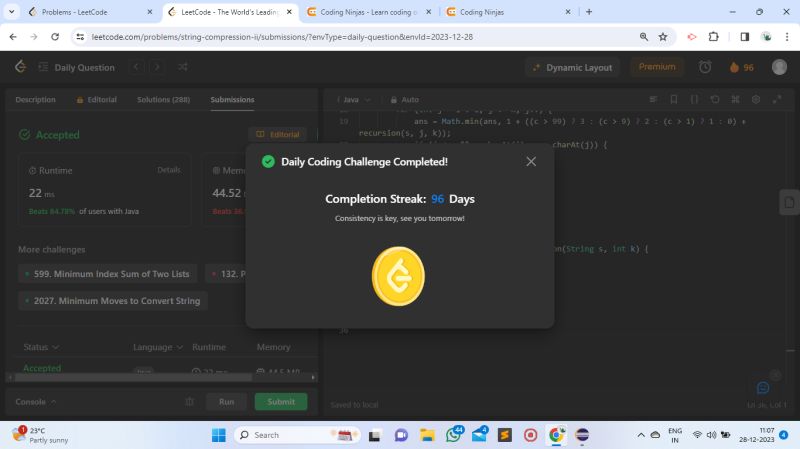The image size is (800, 449).
Task: Open the Daily Question problem list
Action: pyautogui.click(x=77, y=67)
